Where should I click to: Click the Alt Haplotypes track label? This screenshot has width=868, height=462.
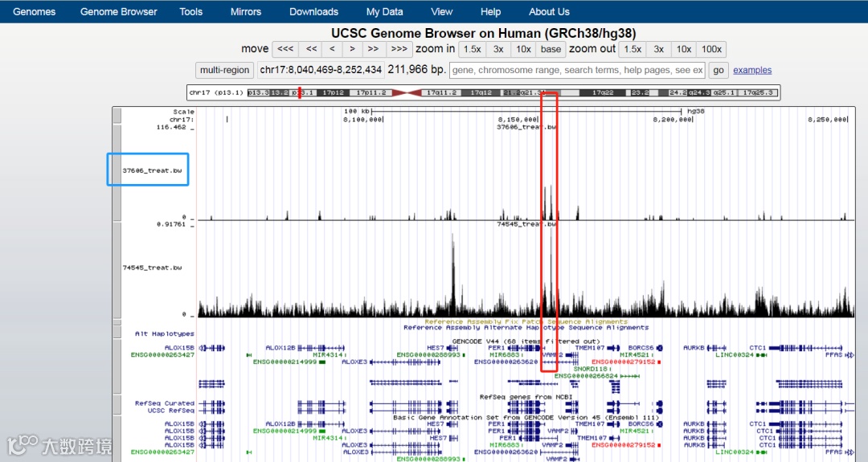pyautogui.click(x=165, y=333)
